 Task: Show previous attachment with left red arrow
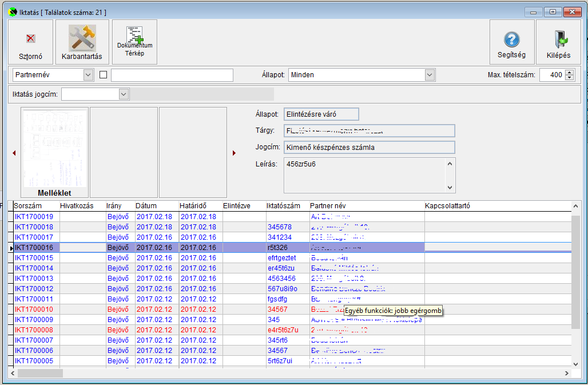coord(14,153)
